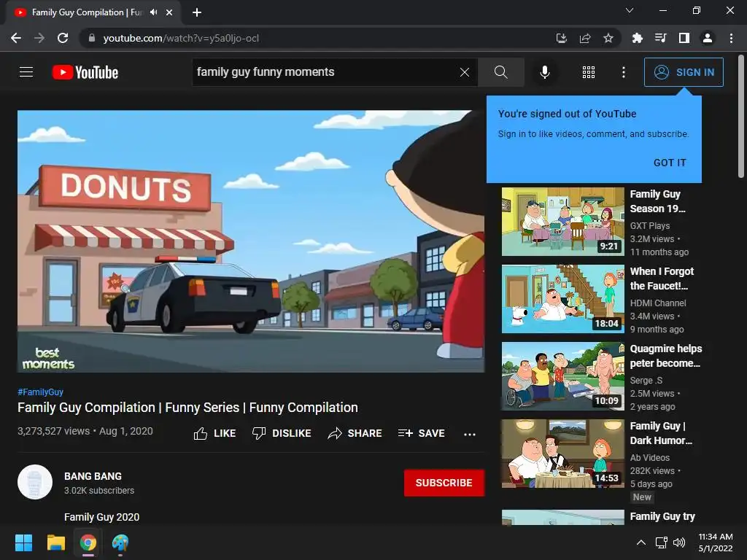The image size is (747, 560).
Task: Open Chrome three-dot menu
Action: click(731, 38)
